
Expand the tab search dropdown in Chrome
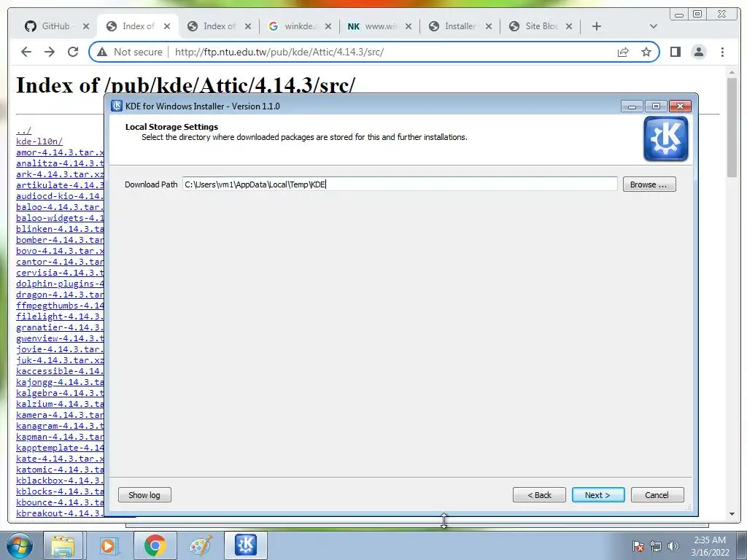653,26
